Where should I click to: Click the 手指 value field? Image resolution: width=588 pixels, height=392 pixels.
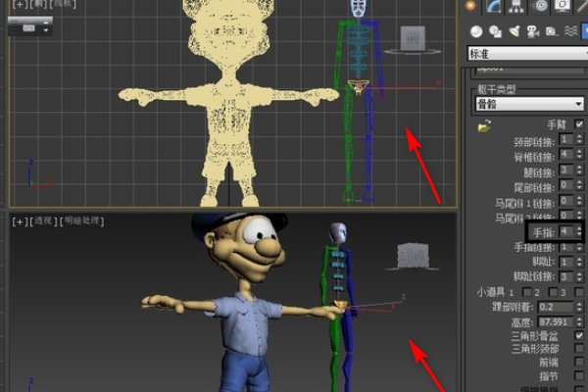[565, 231]
